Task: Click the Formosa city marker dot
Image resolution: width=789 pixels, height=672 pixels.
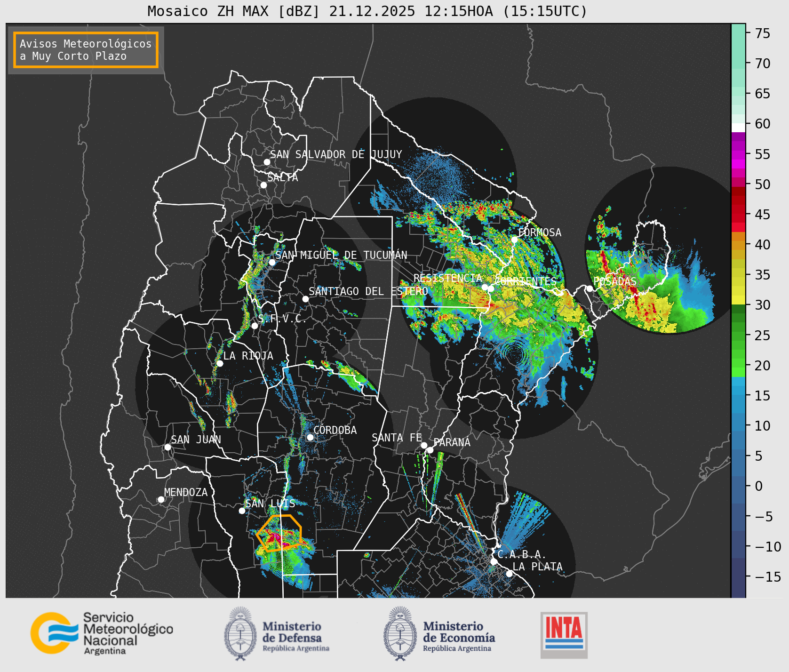Action: pyautogui.click(x=514, y=240)
